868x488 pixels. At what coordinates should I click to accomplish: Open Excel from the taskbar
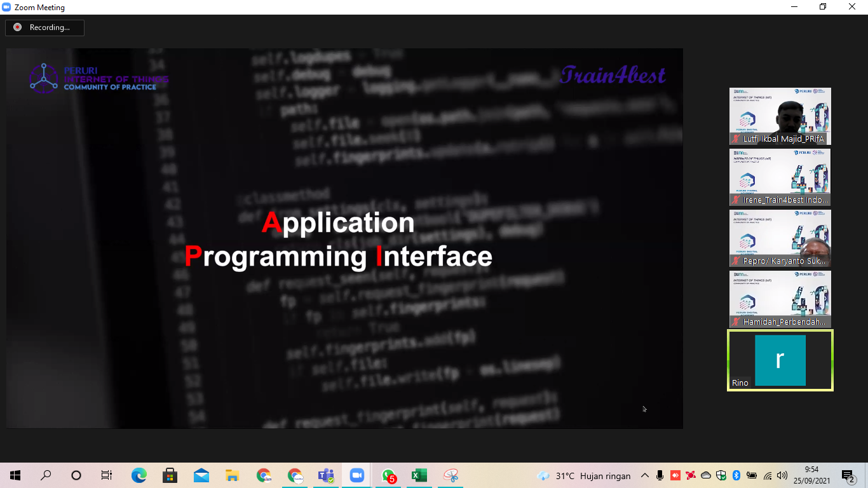(x=419, y=475)
